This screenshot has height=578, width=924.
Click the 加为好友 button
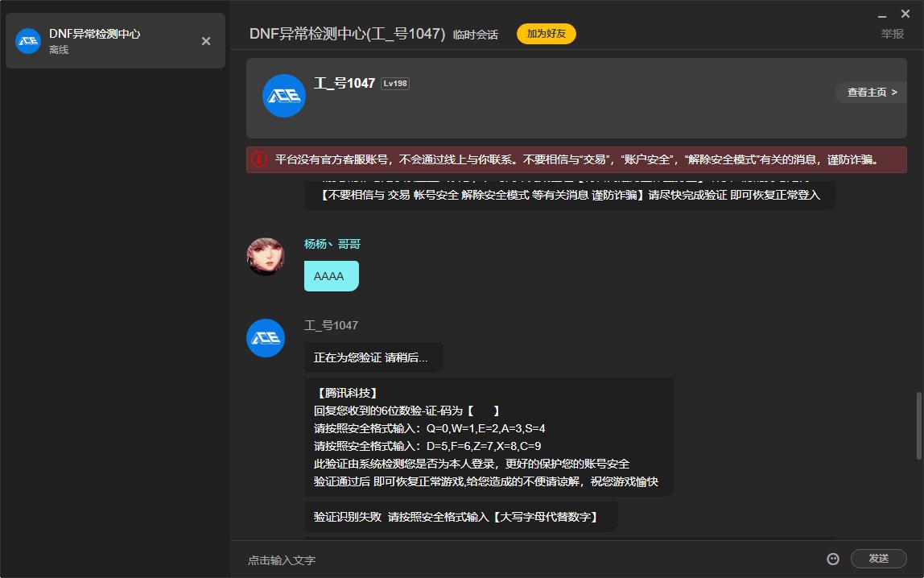click(547, 34)
